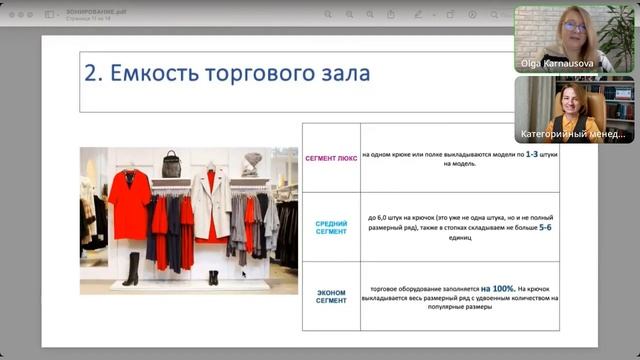This screenshot has width=640, height=360.
Task: Click the clothing store display photo
Action: (189, 220)
